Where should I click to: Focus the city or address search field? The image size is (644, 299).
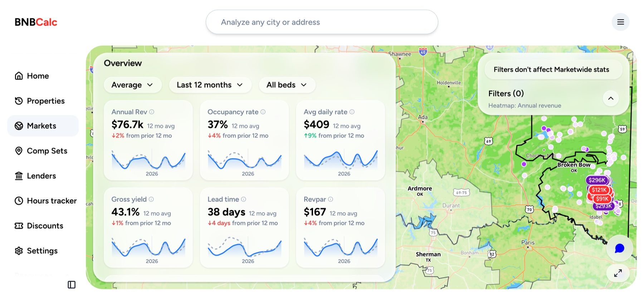pyautogui.click(x=322, y=22)
